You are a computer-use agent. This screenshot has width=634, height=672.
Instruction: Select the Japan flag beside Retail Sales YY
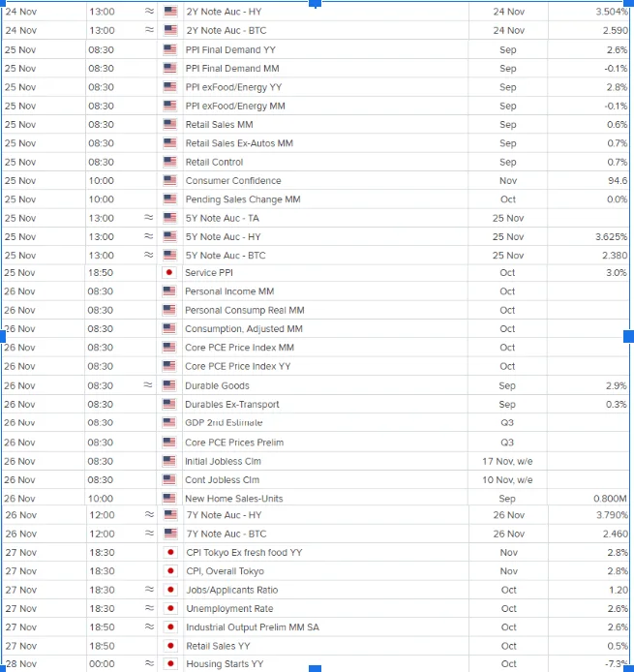click(x=170, y=646)
